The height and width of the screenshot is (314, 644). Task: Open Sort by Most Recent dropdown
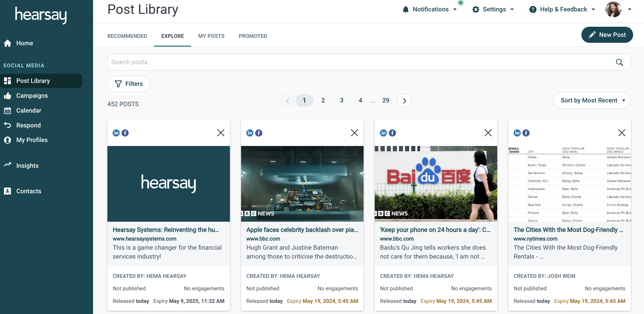tap(592, 100)
